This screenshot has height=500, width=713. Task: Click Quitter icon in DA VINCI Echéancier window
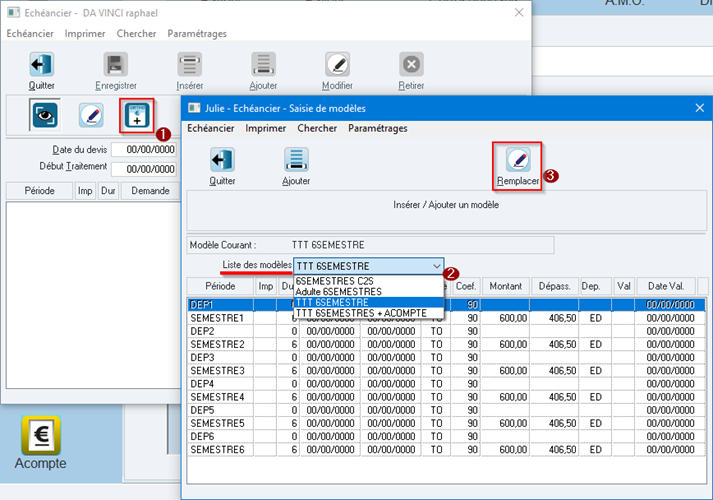pyautogui.click(x=42, y=65)
